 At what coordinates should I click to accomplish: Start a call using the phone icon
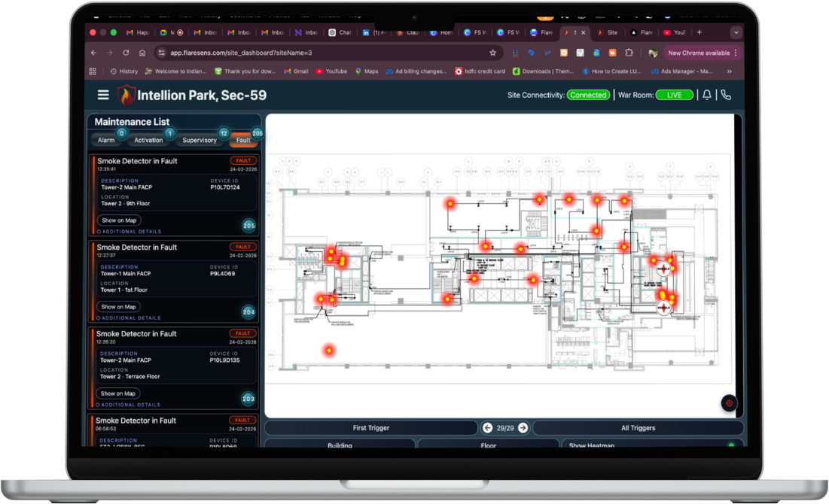(725, 95)
